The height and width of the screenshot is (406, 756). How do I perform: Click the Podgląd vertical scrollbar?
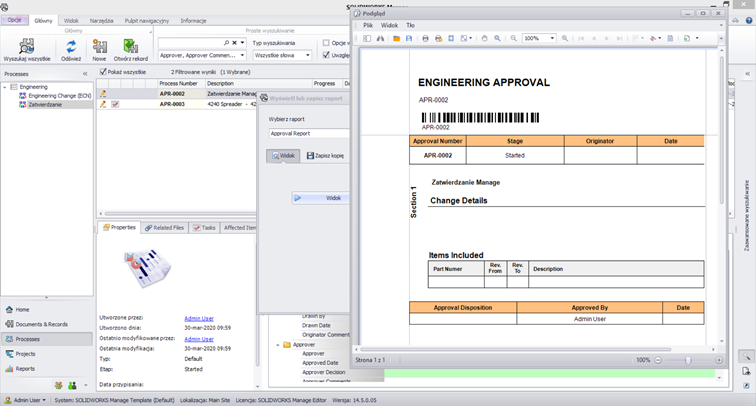click(x=722, y=130)
